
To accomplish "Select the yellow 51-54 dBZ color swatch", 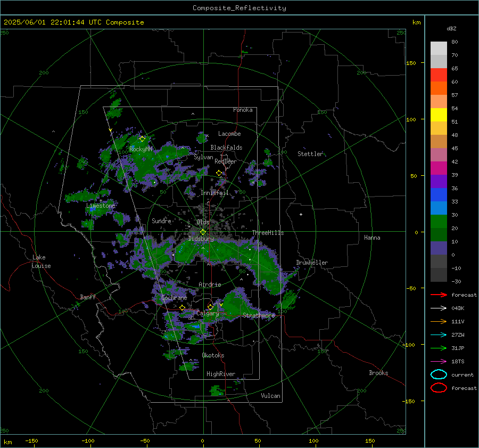I will coord(439,115).
